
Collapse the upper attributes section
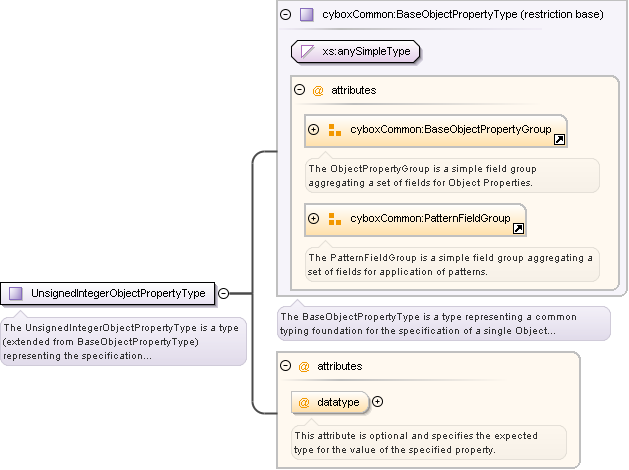300,90
